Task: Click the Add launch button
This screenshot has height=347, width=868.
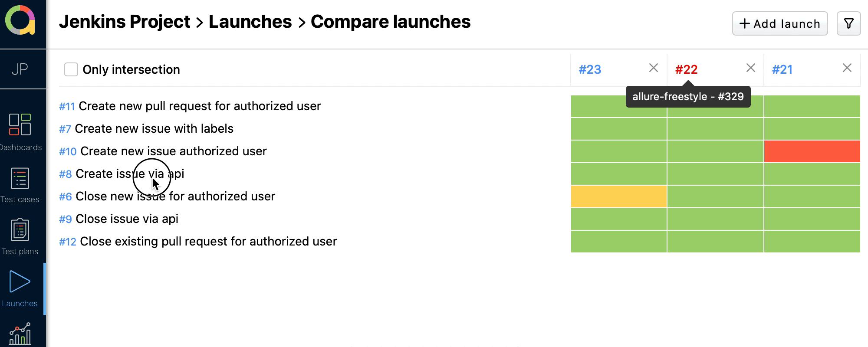Action: [780, 24]
